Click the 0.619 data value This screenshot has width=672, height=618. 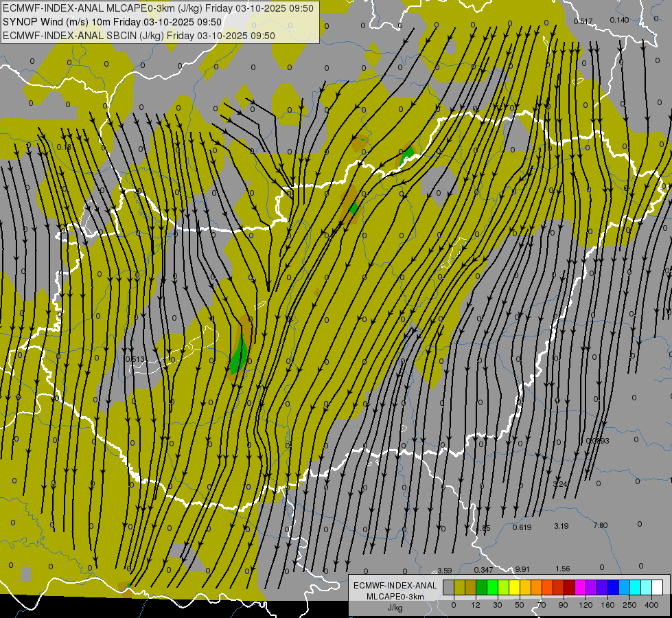click(522, 527)
